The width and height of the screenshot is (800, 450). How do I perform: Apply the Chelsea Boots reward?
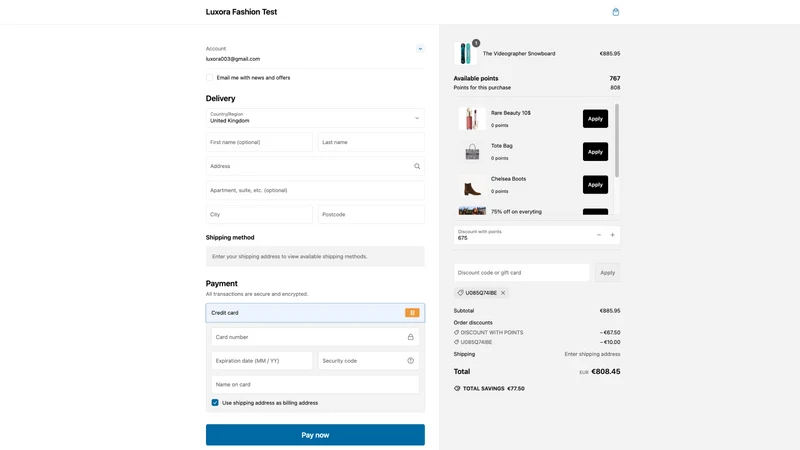[595, 185]
